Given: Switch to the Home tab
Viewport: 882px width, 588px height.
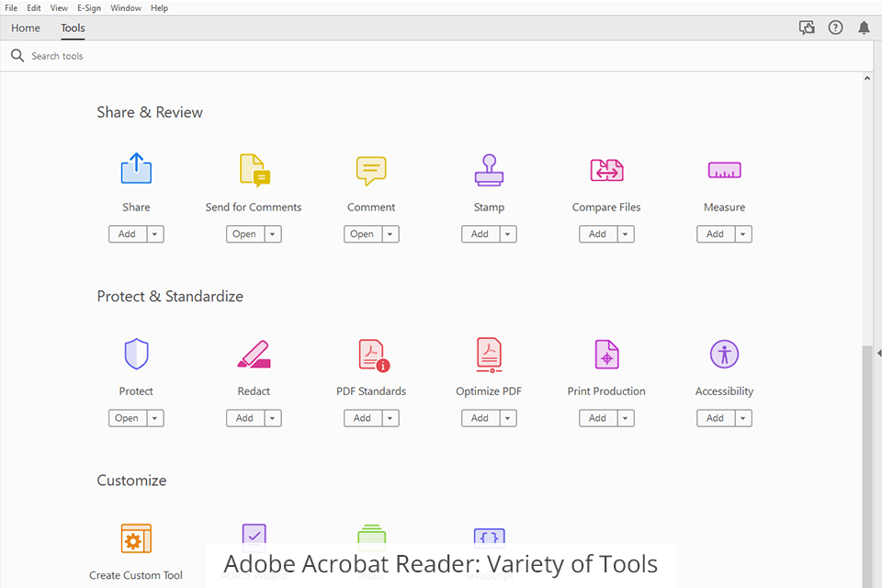Looking at the screenshot, I should click(x=26, y=28).
